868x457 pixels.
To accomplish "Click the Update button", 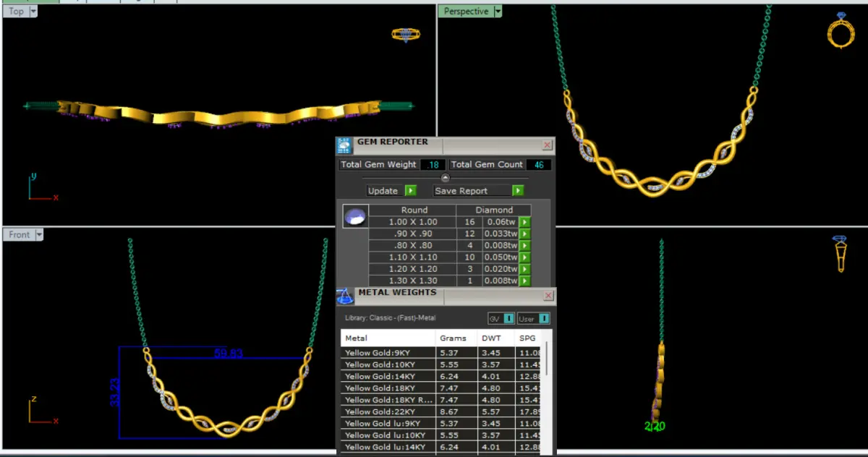I will tap(383, 191).
